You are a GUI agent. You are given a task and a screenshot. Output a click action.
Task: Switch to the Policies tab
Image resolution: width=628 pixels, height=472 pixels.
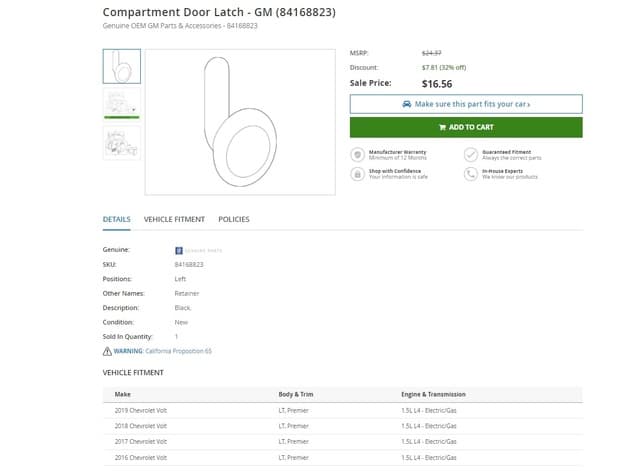234,219
